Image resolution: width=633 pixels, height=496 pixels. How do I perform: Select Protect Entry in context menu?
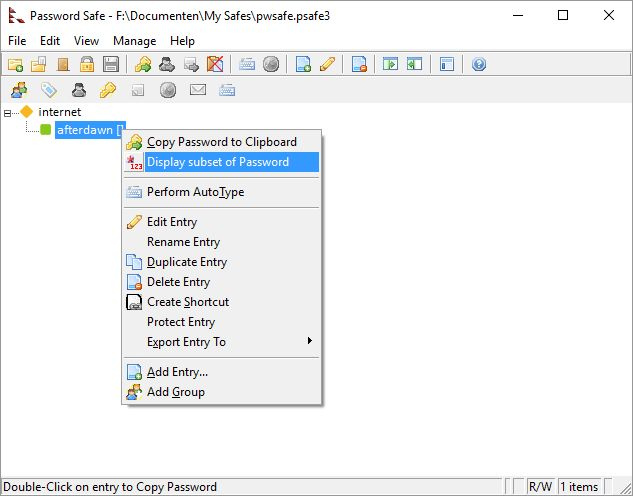coord(181,322)
